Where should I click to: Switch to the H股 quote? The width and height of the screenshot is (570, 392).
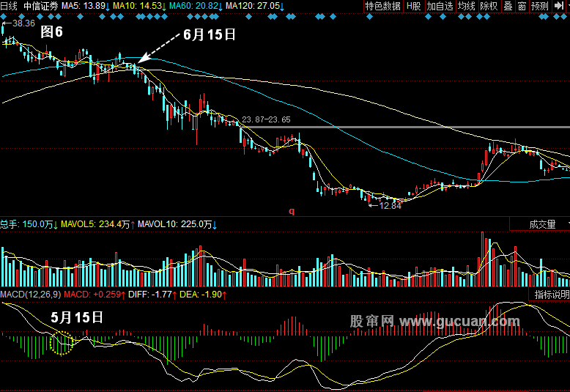tap(414, 6)
